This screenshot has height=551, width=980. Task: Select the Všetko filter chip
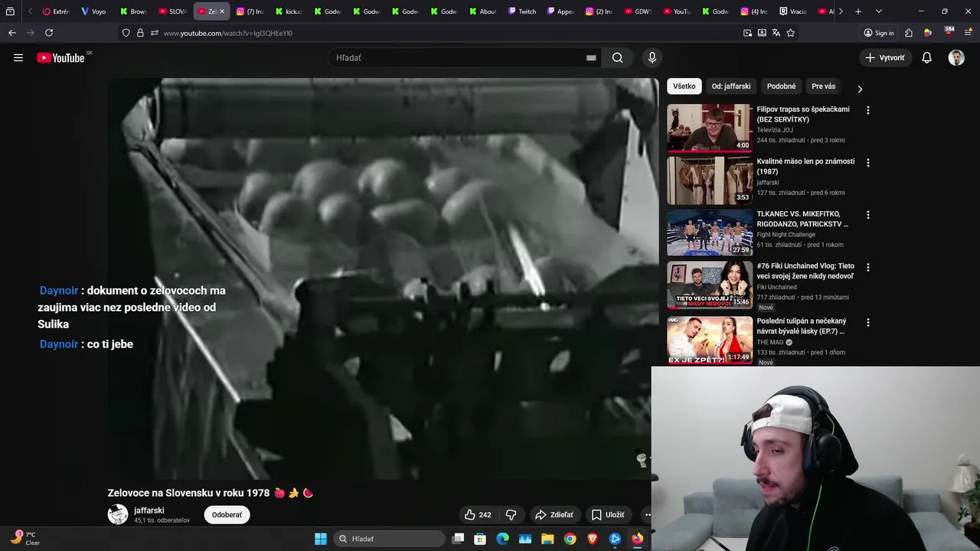pos(684,86)
